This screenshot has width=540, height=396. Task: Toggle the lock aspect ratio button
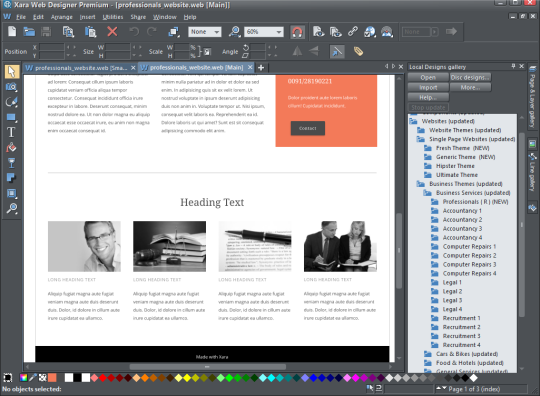click(x=207, y=52)
